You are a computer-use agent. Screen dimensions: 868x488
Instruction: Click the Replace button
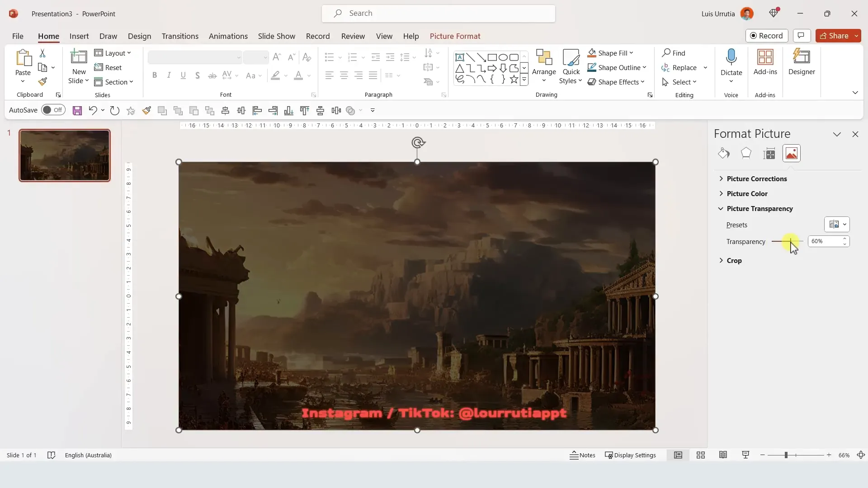(x=679, y=67)
